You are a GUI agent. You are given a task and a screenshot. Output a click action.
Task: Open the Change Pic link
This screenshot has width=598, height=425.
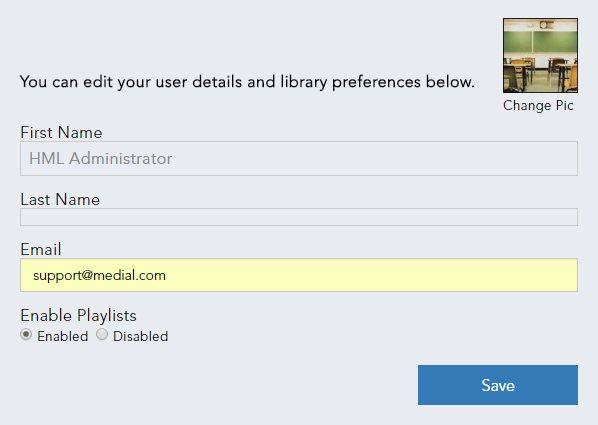(x=538, y=105)
